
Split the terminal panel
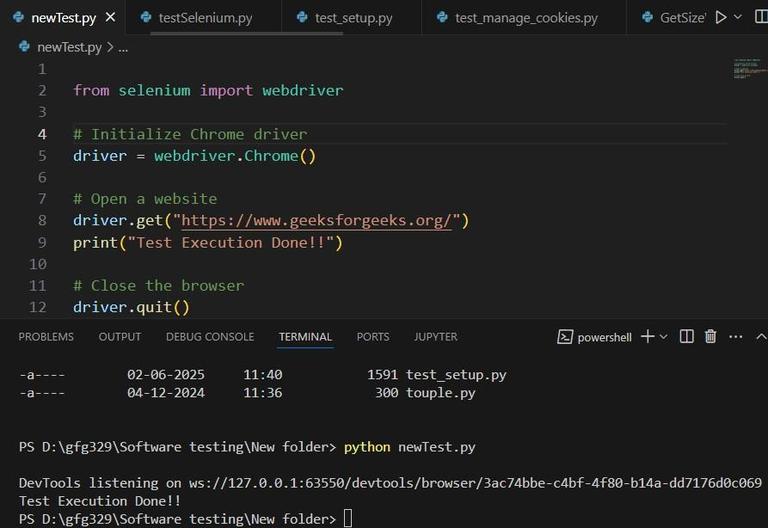click(687, 336)
